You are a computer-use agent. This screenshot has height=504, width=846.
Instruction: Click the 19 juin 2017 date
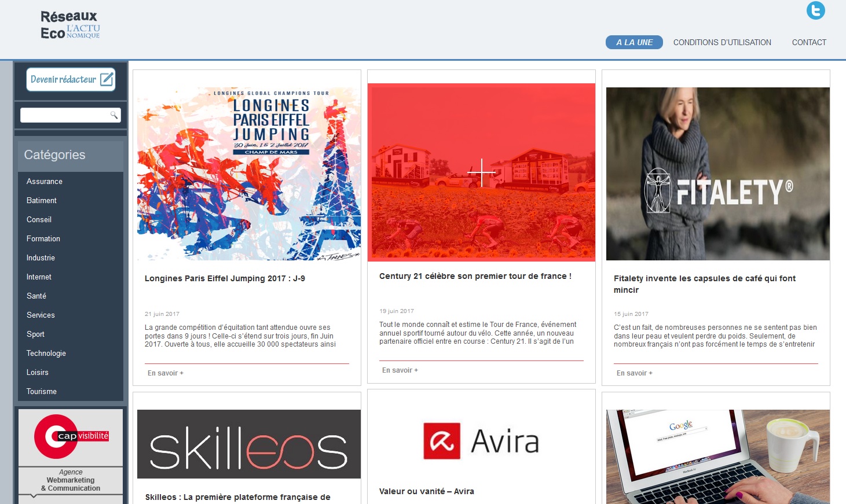397,311
